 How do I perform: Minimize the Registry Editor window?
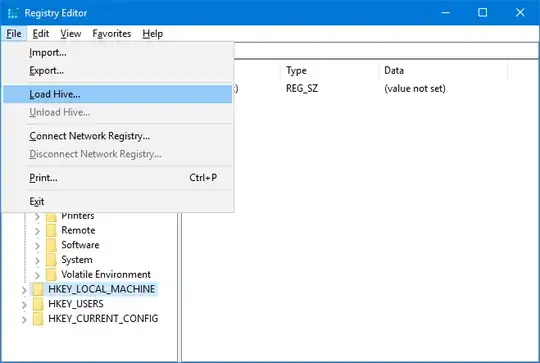[446, 13]
